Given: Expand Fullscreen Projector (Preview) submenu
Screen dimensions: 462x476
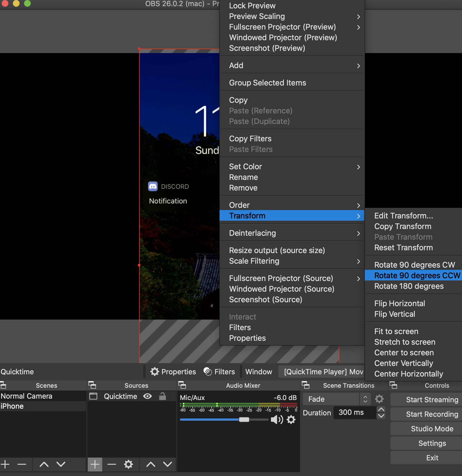Looking at the screenshot, I should click(x=292, y=27).
